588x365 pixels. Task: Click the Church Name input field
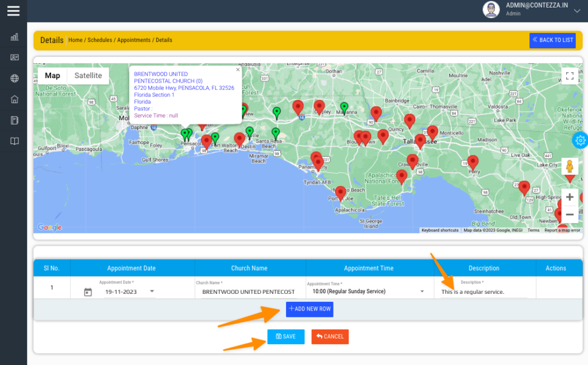[249, 292]
